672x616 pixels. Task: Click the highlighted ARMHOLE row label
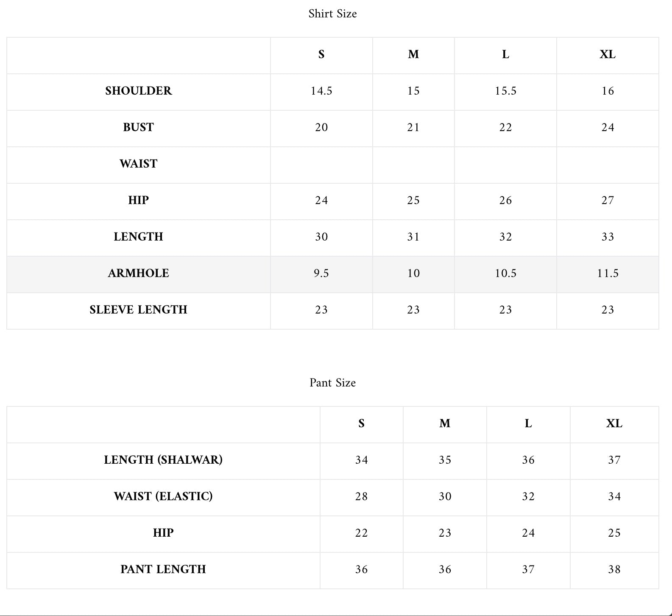[x=139, y=273]
